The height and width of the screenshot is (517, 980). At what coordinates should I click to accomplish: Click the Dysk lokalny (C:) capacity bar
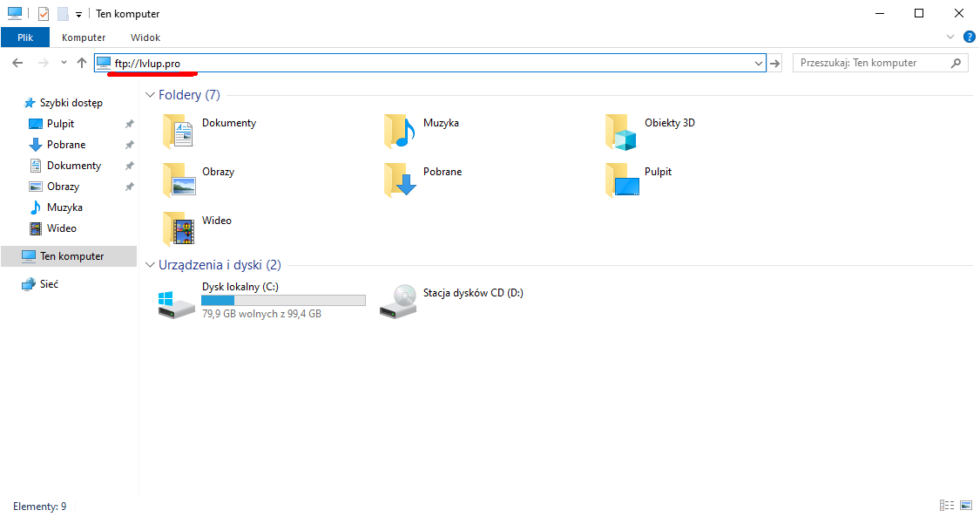(283, 300)
